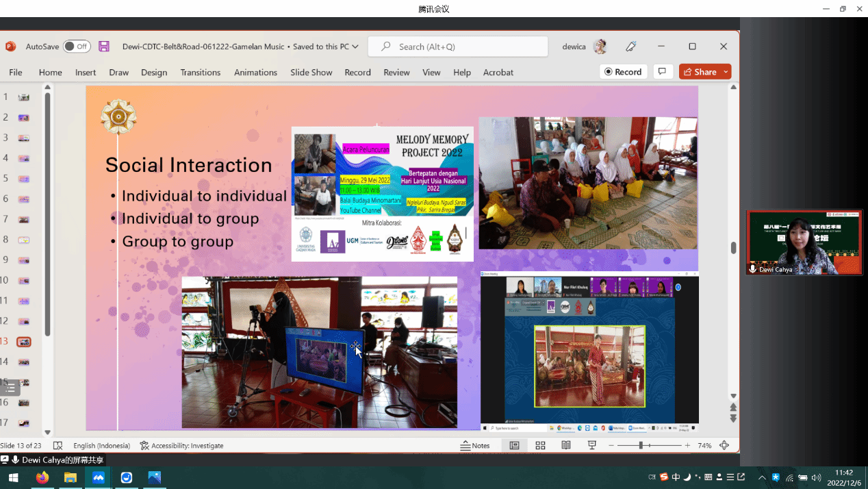The height and width of the screenshot is (489, 868).
Task: Click in the Search box
Action: click(457, 47)
